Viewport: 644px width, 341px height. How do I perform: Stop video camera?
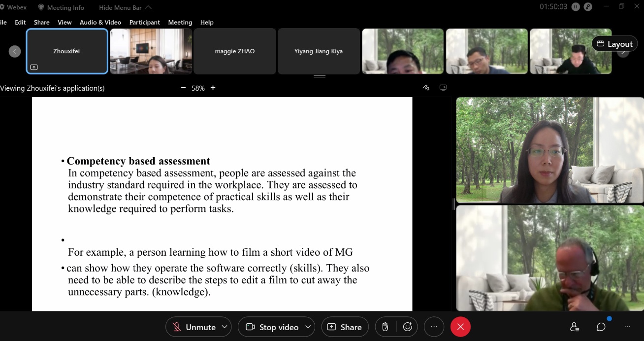[272, 327]
